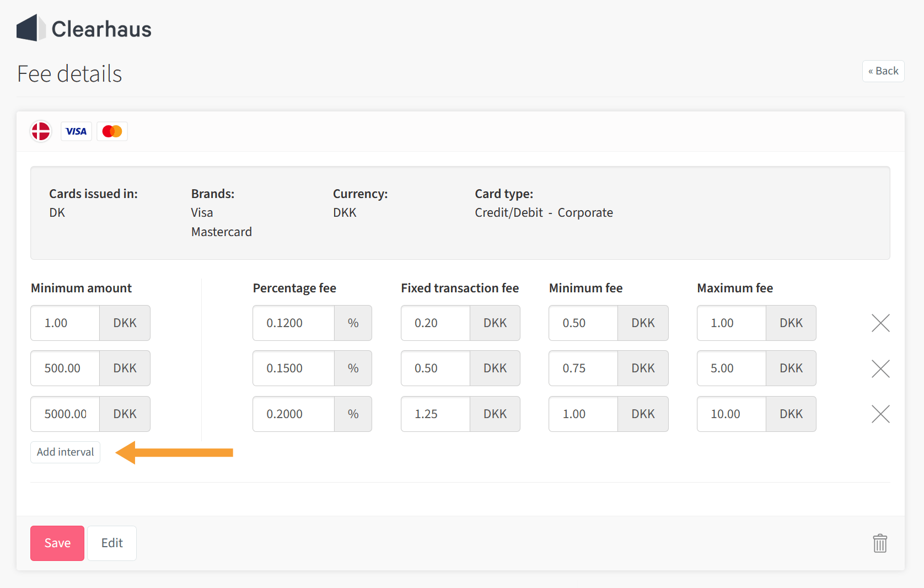Click the Visa brand icon
Screen dimensions: 924x588
click(x=76, y=131)
